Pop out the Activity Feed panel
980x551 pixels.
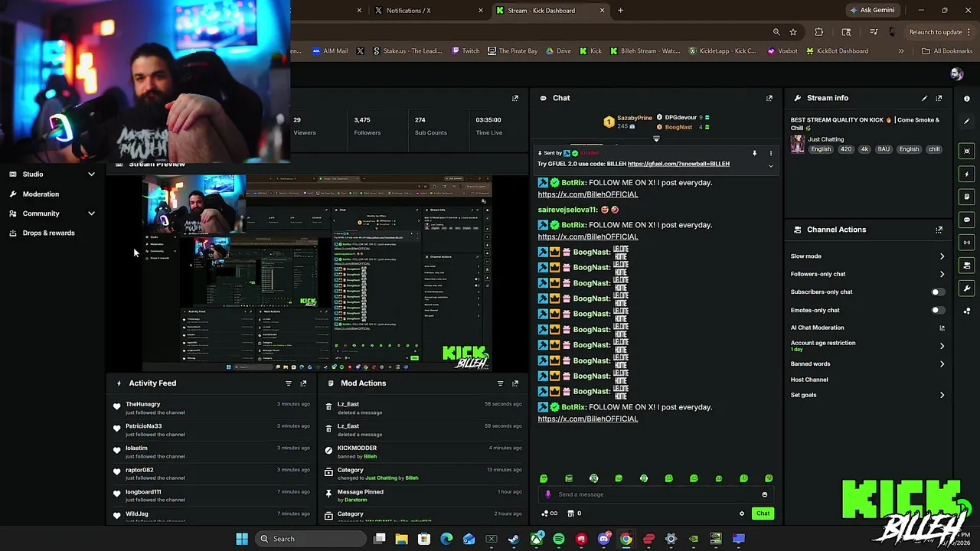pos(303,383)
